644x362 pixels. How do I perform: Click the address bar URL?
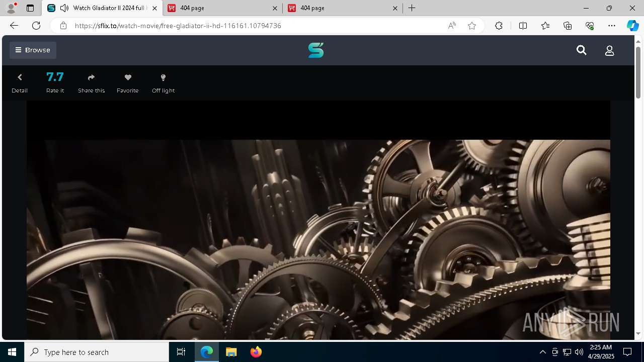click(x=178, y=26)
